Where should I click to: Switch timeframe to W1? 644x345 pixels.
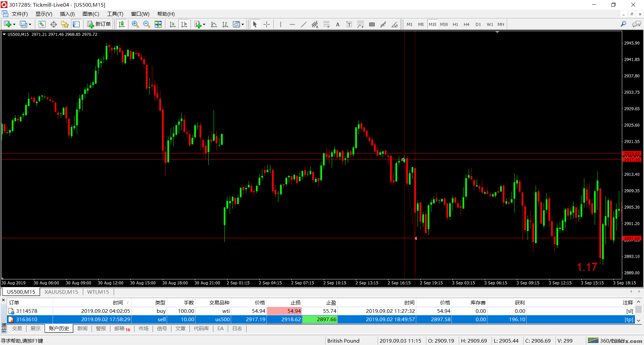pos(490,24)
